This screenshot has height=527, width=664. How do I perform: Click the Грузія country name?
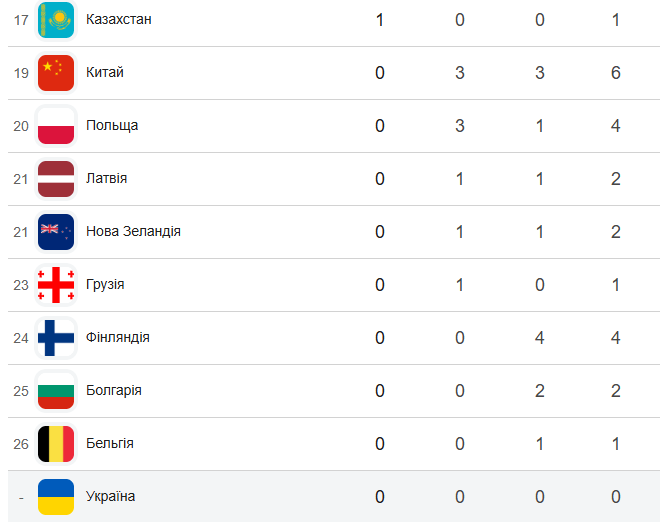(105, 284)
